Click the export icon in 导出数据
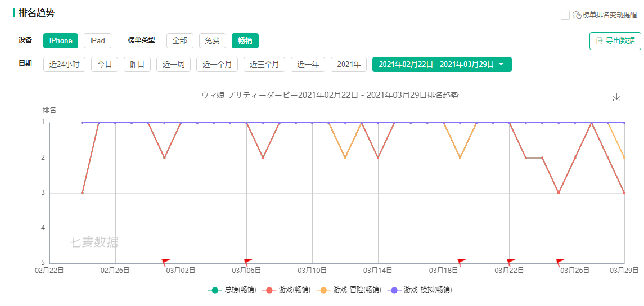 [x=599, y=40]
